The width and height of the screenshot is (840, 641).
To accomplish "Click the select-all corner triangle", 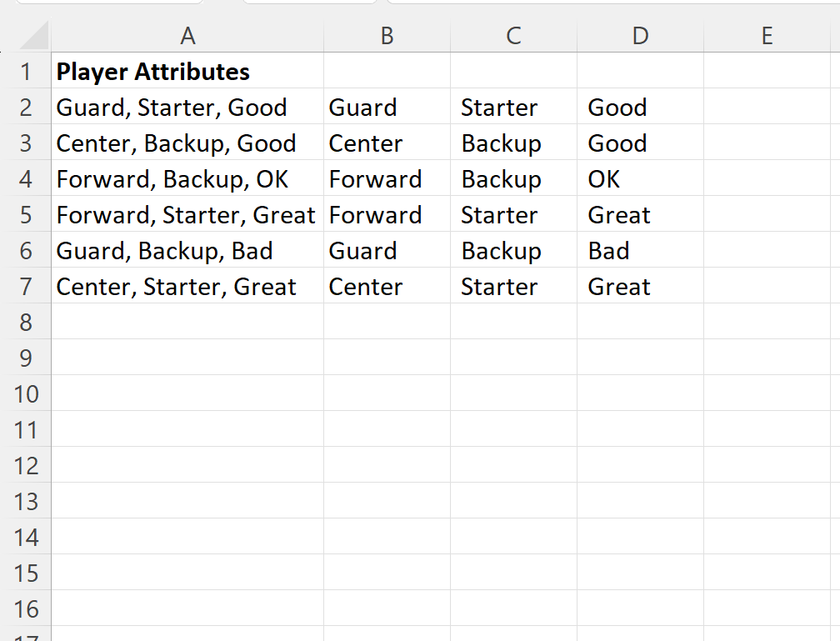I will [33, 37].
